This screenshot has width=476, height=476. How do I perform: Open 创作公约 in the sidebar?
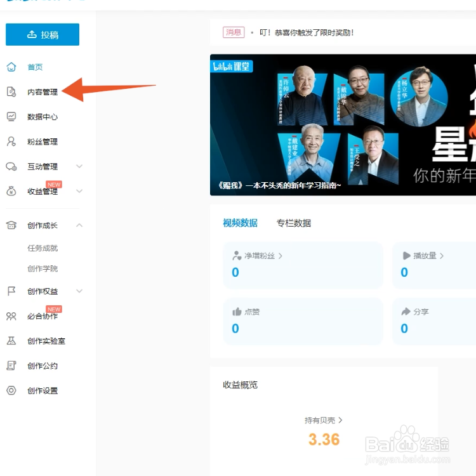coord(43,366)
